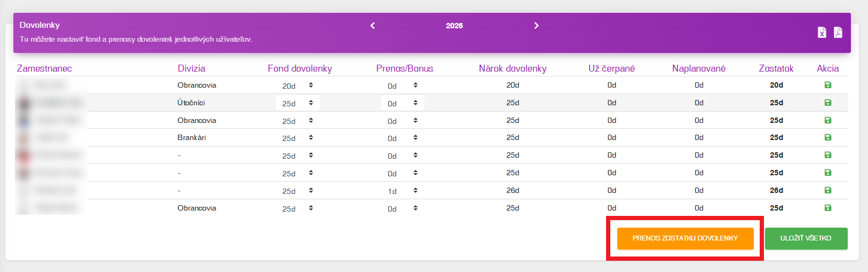Click the Dovolenky panel title
Image resolution: width=868 pixels, height=272 pixels.
point(39,25)
